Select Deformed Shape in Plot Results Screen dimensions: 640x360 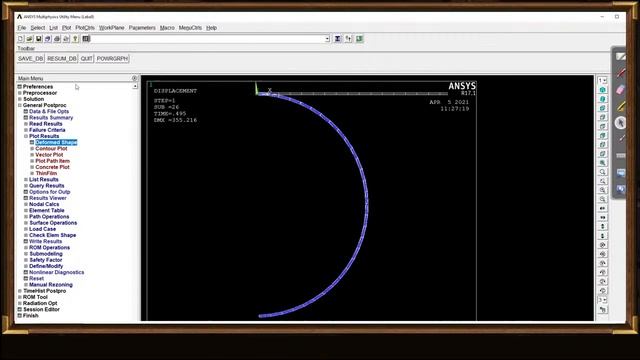[56, 142]
